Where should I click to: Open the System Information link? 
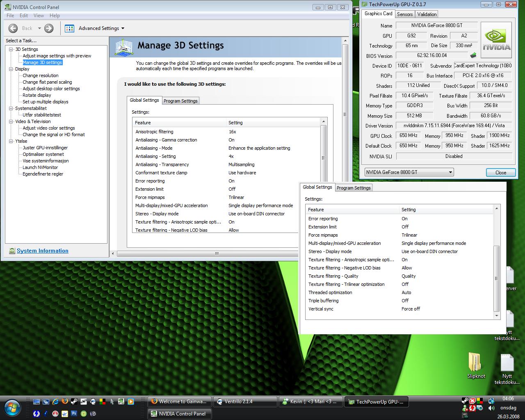43,251
